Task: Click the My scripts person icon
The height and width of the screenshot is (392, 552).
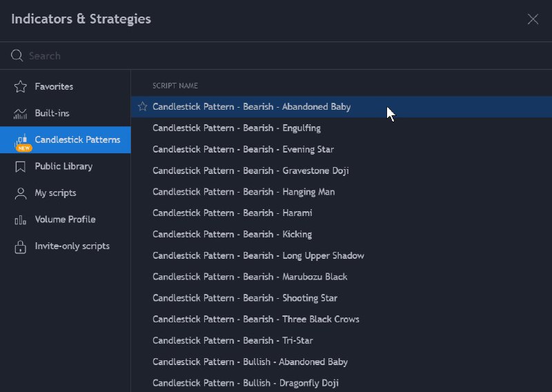Action: click(21, 193)
